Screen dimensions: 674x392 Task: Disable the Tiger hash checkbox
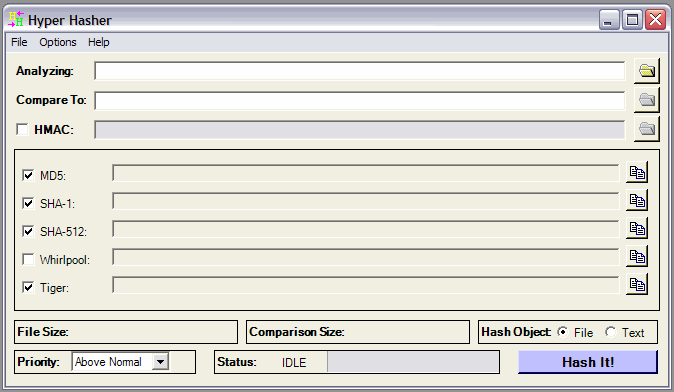pyautogui.click(x=28, y=287)
